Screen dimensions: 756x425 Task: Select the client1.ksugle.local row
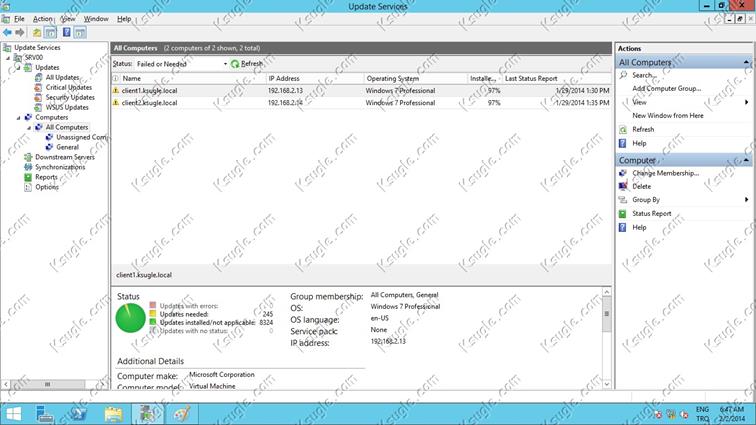coord(362,91)
